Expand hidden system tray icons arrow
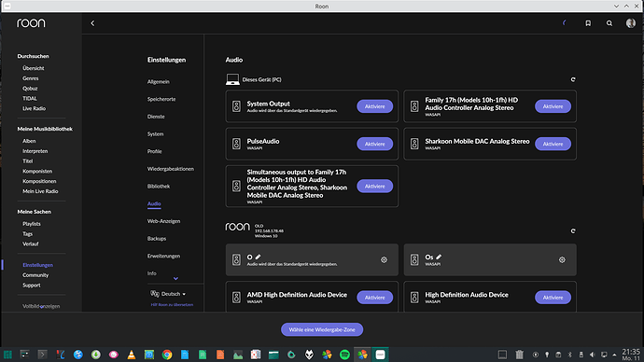 pos(614,355)
